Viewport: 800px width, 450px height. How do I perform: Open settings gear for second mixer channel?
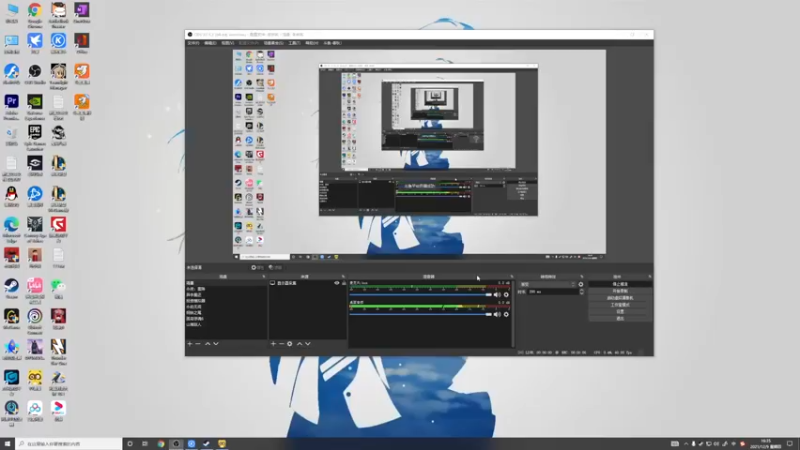tap(506, 314)
